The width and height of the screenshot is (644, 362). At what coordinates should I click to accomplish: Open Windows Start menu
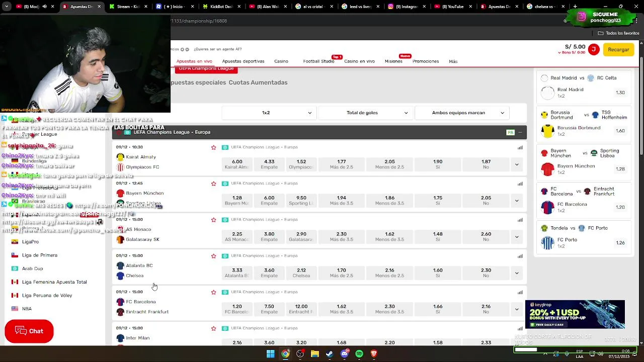271,354
